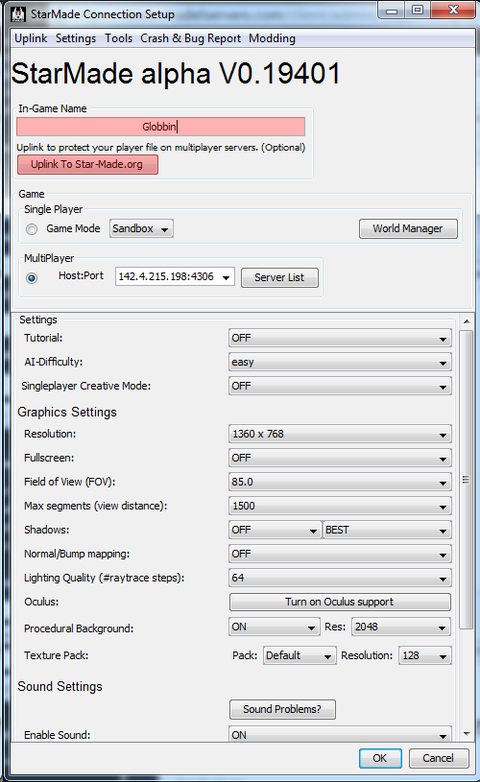The height and width of the screenshot is (782, 480).
Task: Open the Game Mode Sandbox dropdown
Action: click(x=141, y=229)
